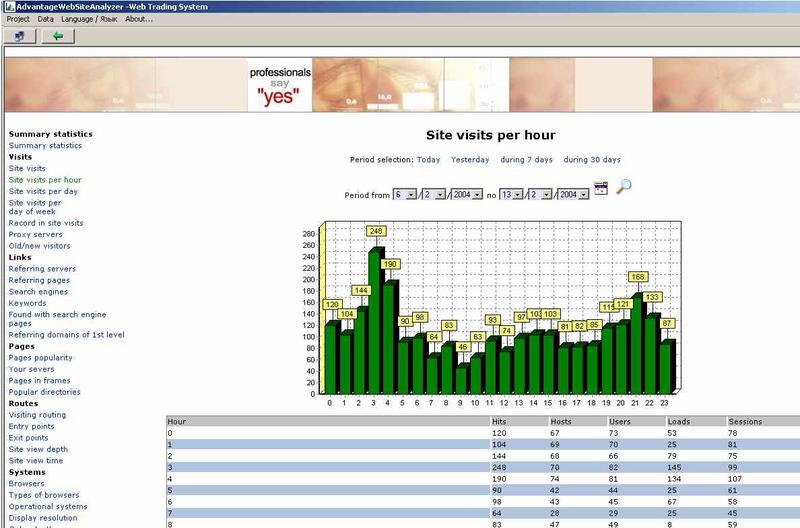The image size is (800, 528).
Task: Open the Project menu
Action: tap(18, 19)
